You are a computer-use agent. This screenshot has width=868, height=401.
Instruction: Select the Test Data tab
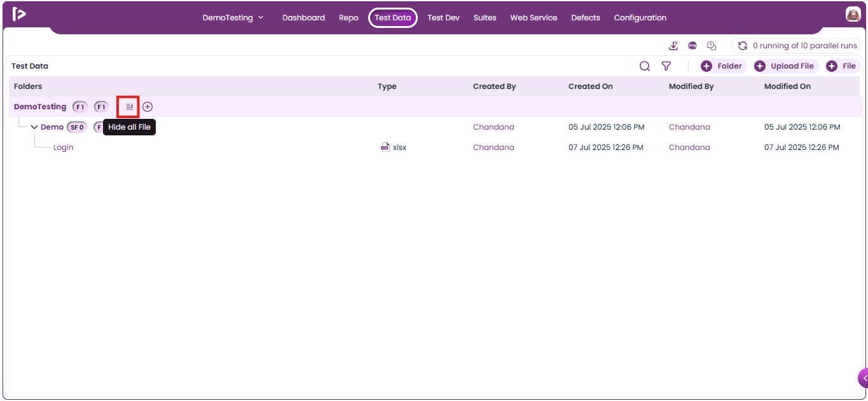[x=393, y=18]
